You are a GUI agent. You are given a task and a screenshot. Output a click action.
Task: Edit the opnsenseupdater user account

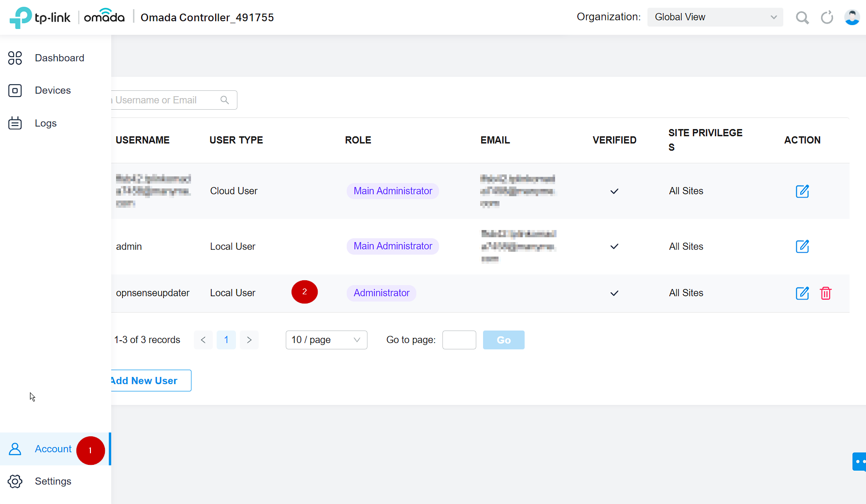[802, 293]
